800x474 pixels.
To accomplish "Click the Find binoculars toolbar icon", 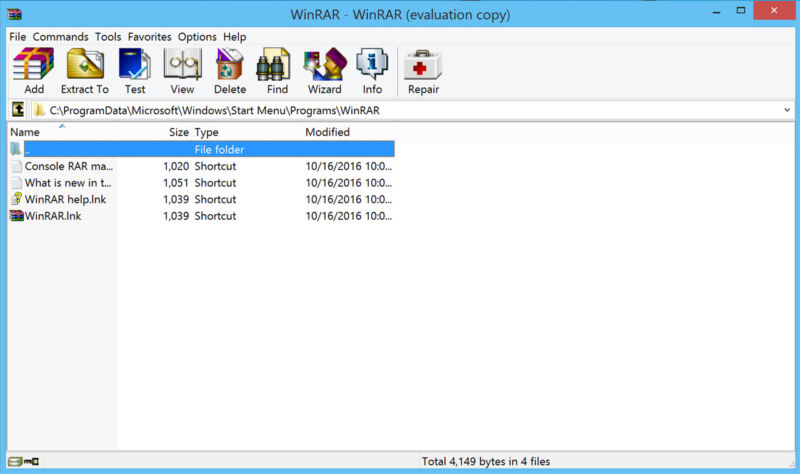I will pyautogui.click(x=273, y=64).
